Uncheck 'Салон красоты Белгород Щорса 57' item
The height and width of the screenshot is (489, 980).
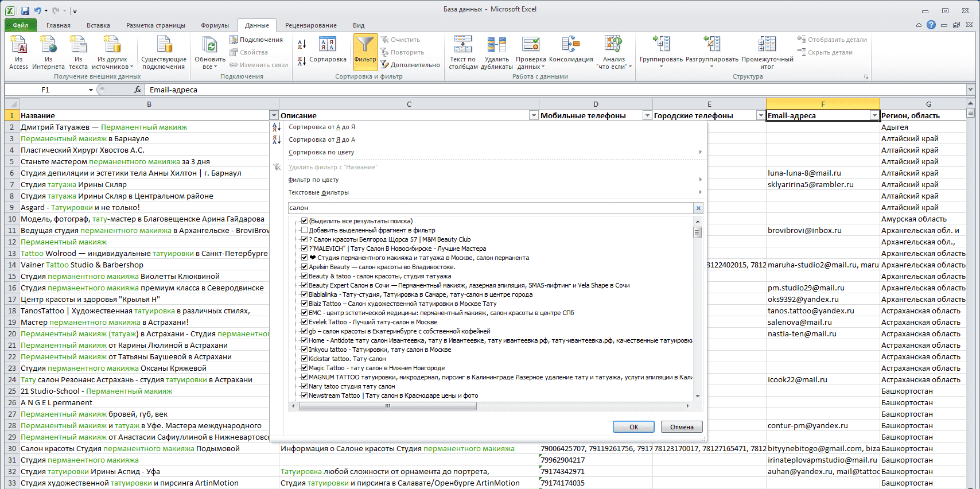305,239
